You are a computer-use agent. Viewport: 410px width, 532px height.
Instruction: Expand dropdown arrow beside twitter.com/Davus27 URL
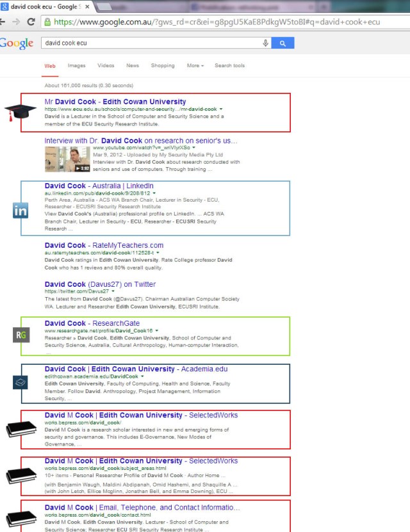pos(113,291)
